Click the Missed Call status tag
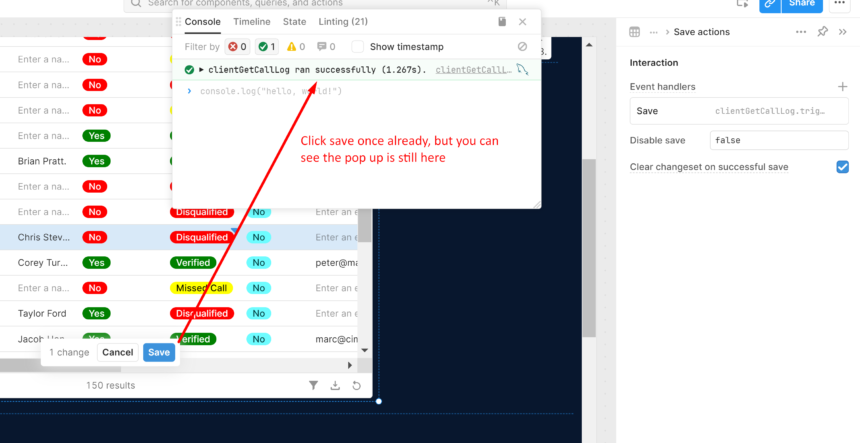The image size is (860, 443). click(x=201, y=288)
